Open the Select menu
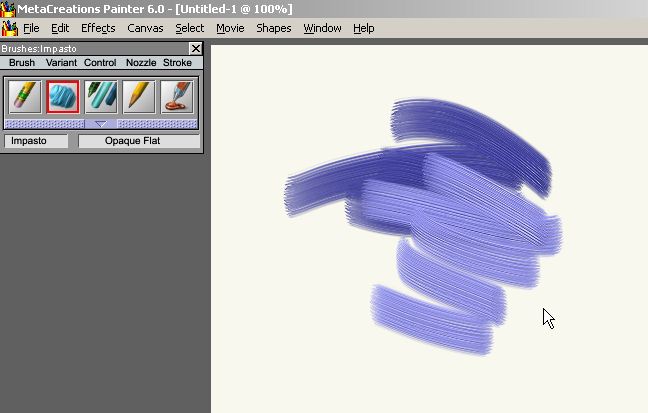 [x=190, y=28]
